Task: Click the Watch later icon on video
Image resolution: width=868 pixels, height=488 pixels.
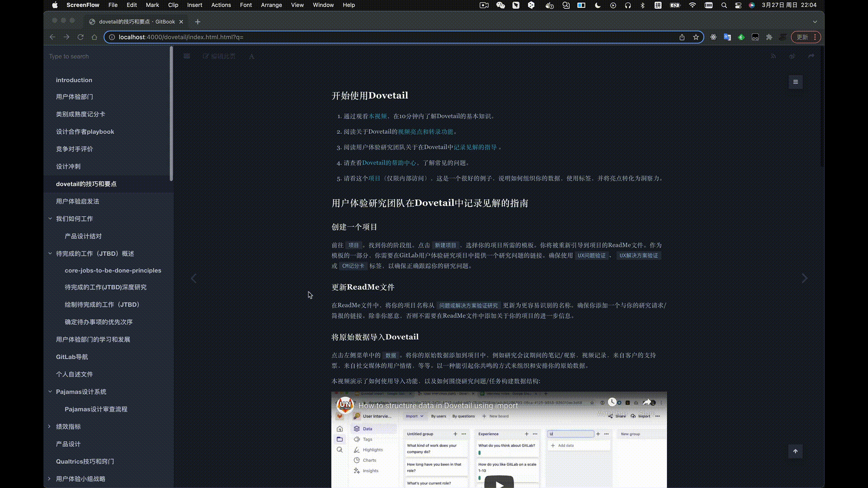Action: [612, 402]
